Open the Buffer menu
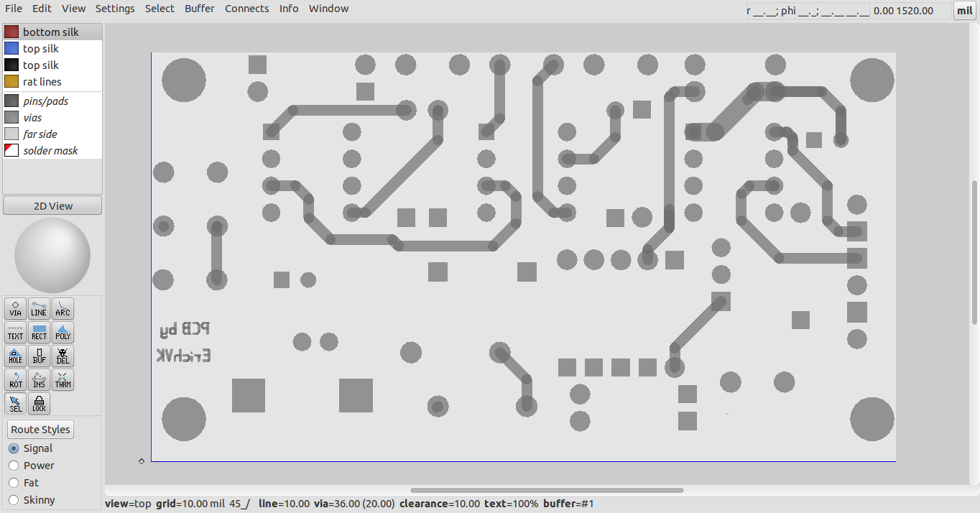This screenshot has height=513, width=980. [199, 8]
